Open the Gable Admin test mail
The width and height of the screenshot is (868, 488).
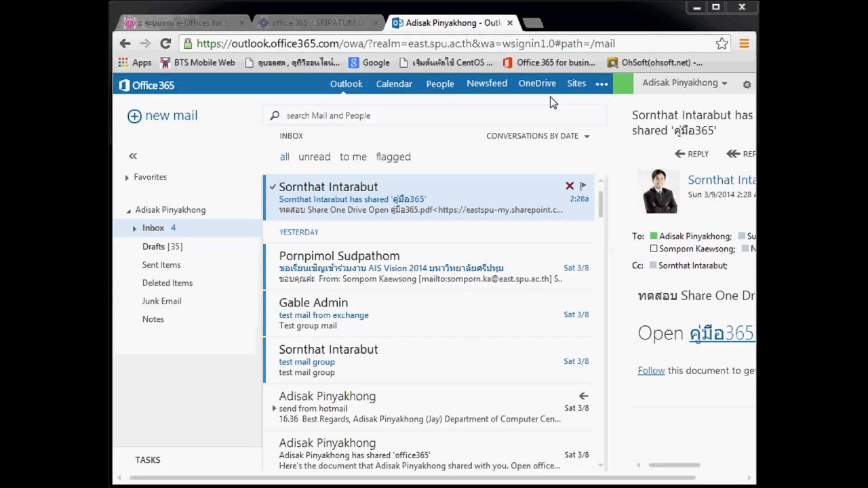click(x=428, y=314)
